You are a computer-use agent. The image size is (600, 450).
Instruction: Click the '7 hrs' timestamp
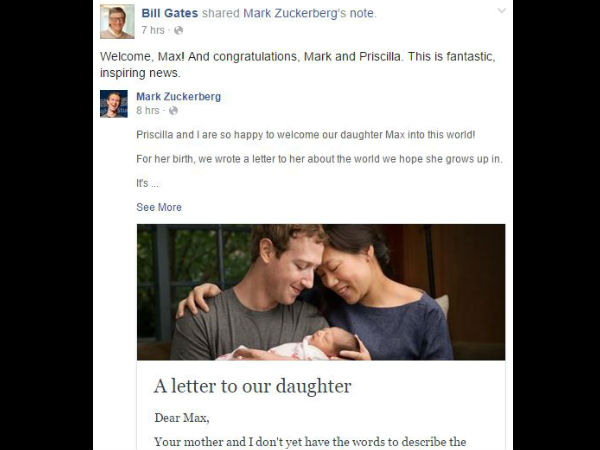pos(153,30)
